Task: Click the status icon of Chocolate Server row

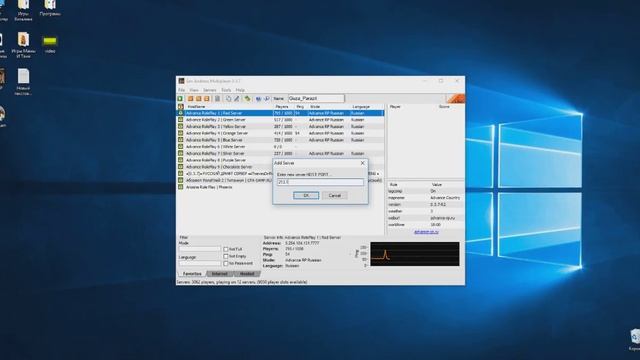Action: [180, 167]
